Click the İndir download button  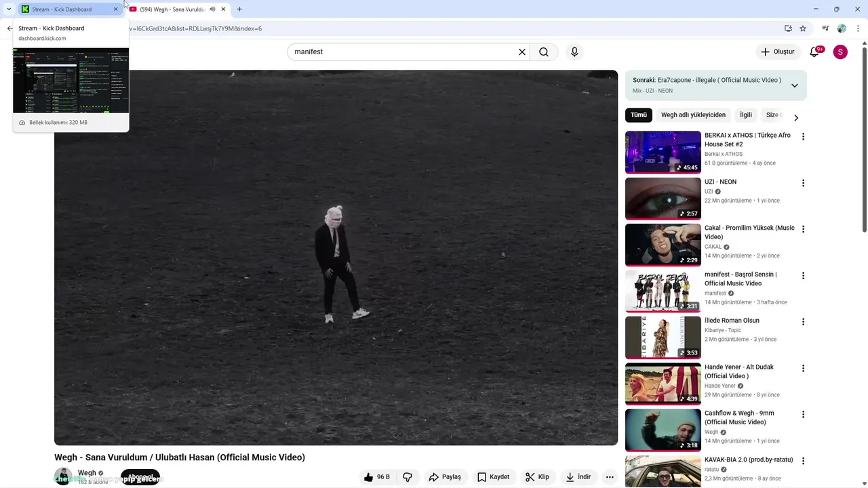tap(578, 477)
